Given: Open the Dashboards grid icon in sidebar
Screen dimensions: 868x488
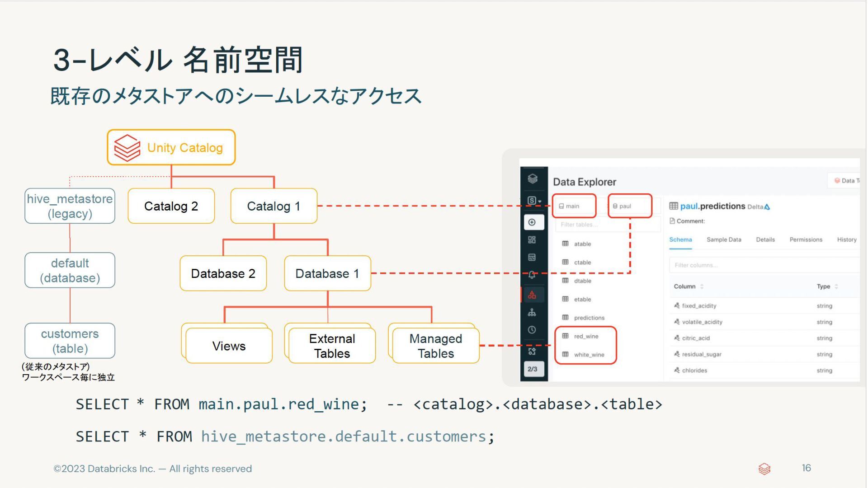Looking at the screenshot, I should click(532, 240).
